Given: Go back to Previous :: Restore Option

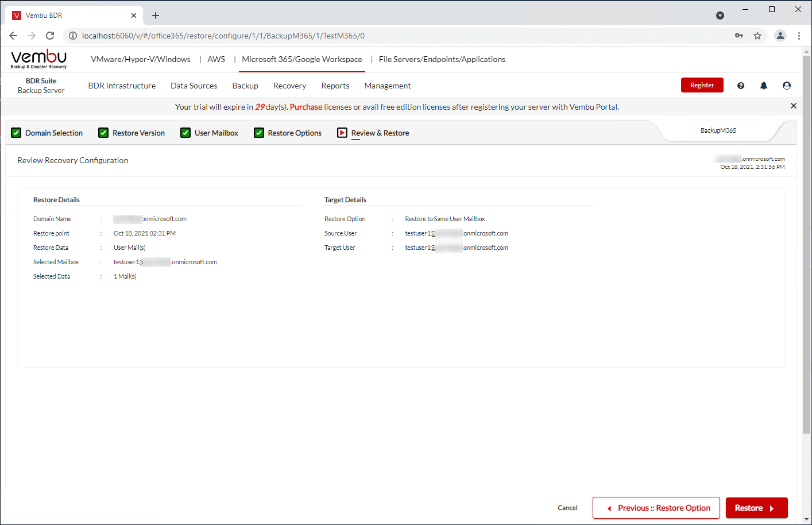Looking at the screenshot, I should click(656, 508).
